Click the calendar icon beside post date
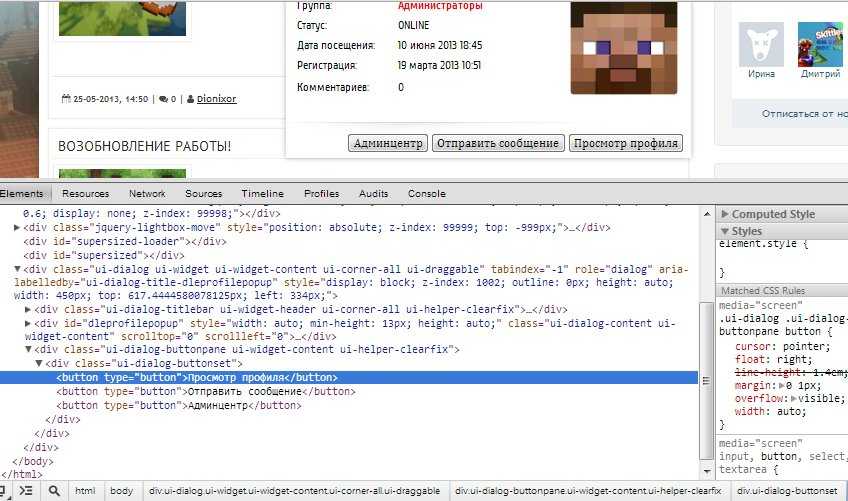The height and width of the screenshot is (501, 848). click(66, 98)
